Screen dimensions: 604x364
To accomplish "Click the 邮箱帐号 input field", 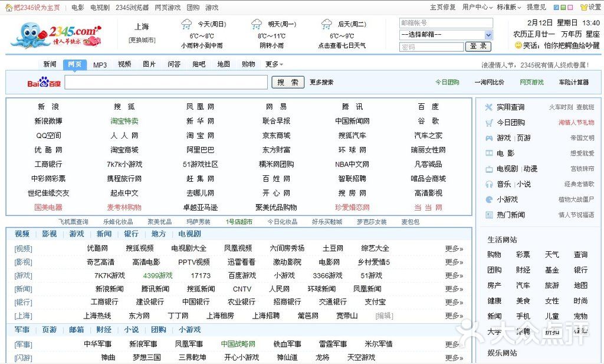I will coord(446,23).
